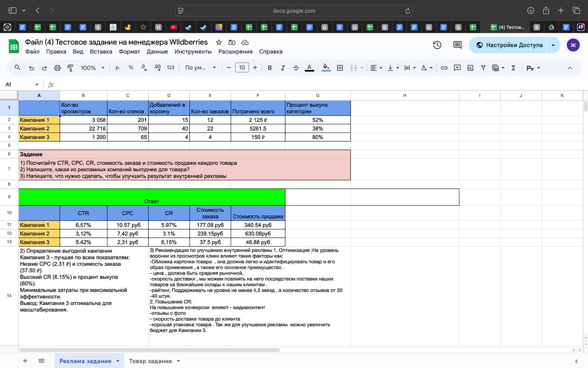Format the cell as currency (р.)
Image resolution: width=588 pixels, height=368 pixels.
click(x=118, y=68)
